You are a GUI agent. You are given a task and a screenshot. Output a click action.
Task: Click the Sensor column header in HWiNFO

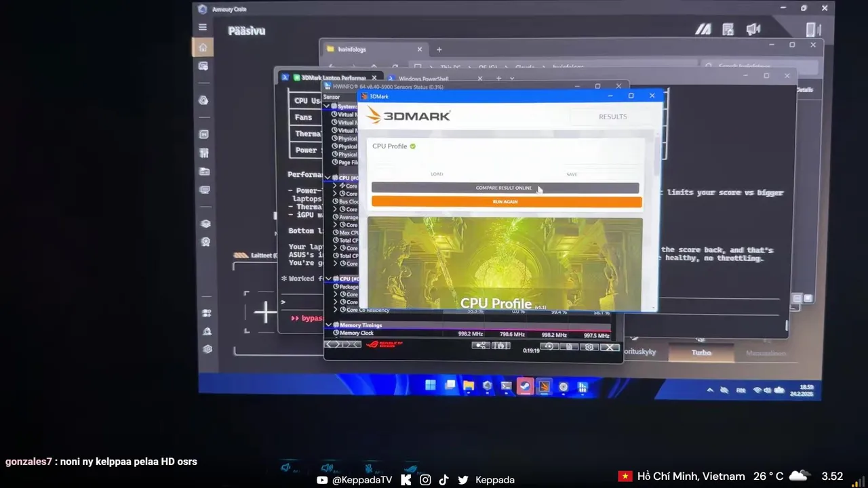332,97
